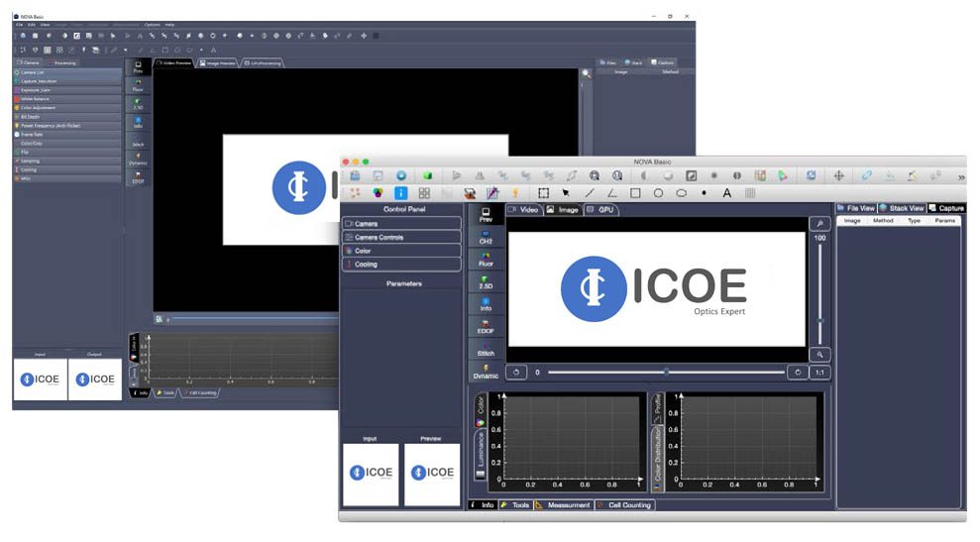Click the four-squares grid layout icon
The width and height of the screenshot is (980, 542).
[424, 193]
